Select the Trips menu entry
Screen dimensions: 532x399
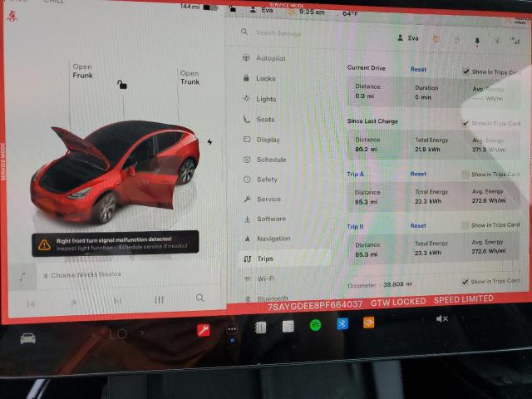(x=285, y=259)
